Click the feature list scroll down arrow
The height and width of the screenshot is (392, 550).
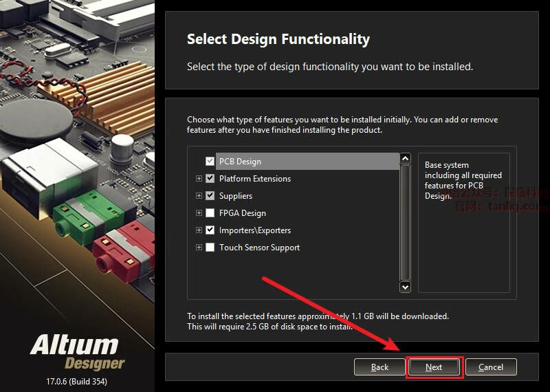pyautogui.click(x=405, y=287)
